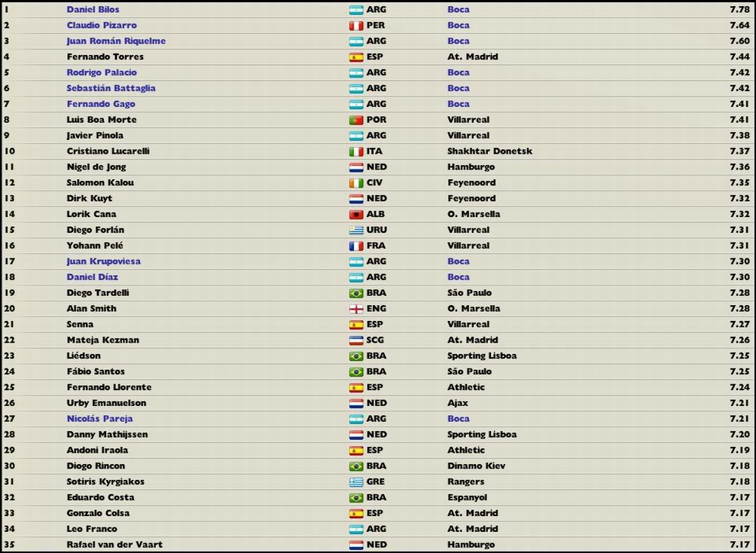Open Rodrigo Palacio's player profile link

pos(102,73)
